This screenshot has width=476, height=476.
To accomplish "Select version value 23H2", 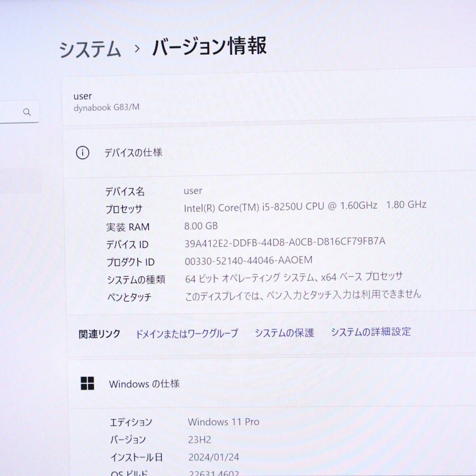I will (x=200, y=440).
